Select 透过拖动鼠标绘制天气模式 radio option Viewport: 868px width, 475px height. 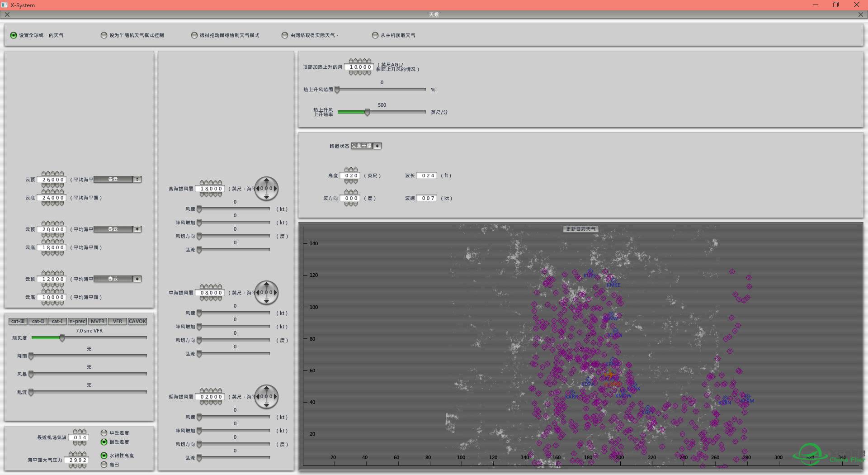194,35
